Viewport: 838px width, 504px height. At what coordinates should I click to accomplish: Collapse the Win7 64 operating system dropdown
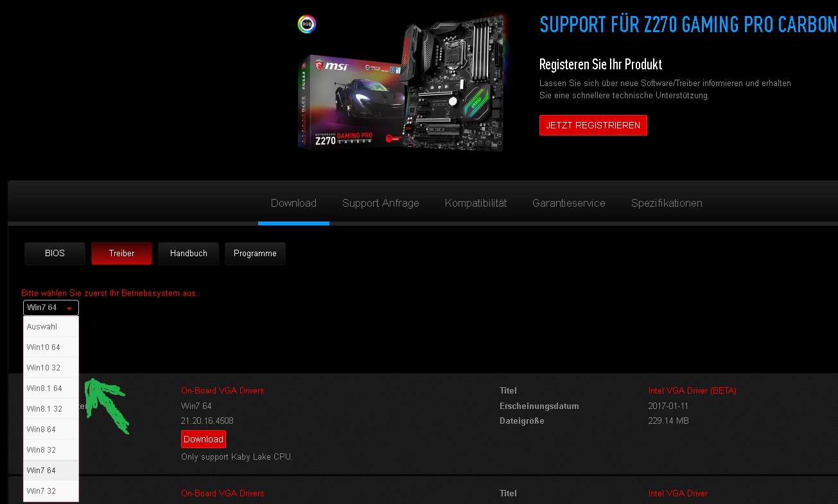click(51, 308)
